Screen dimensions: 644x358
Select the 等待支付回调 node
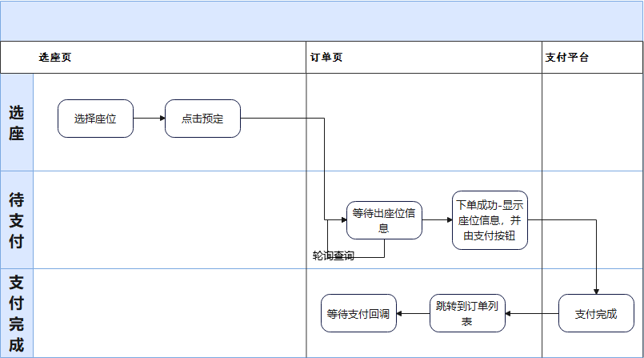click(x=358, y=313)
